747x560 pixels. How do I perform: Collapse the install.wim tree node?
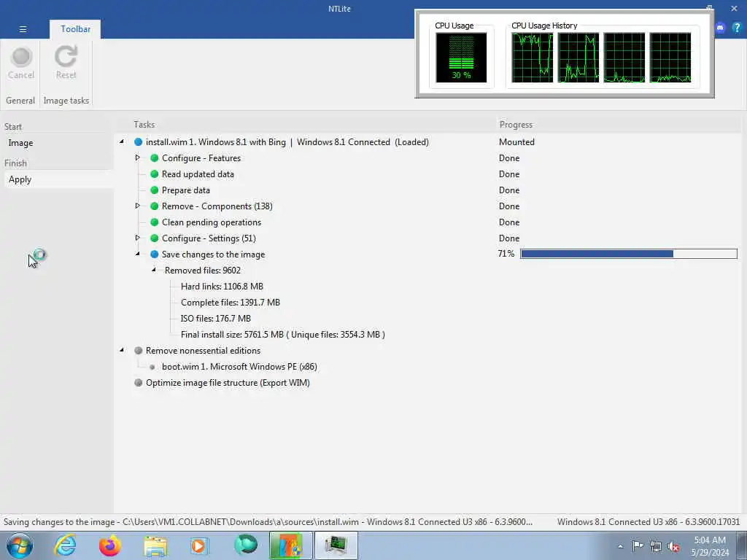pyautogui.click(x=122, y=141)
